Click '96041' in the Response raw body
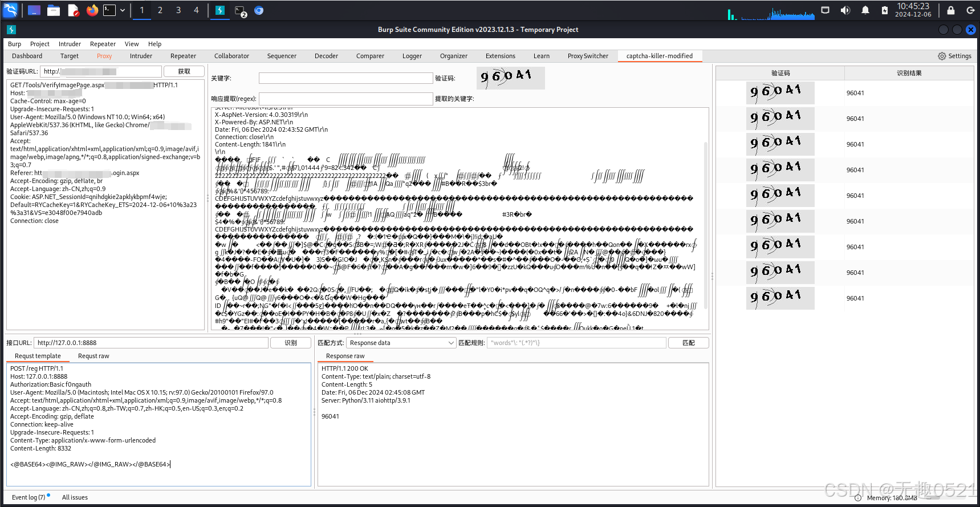Viewport: 980px width, 507px height. coord(330,416)
